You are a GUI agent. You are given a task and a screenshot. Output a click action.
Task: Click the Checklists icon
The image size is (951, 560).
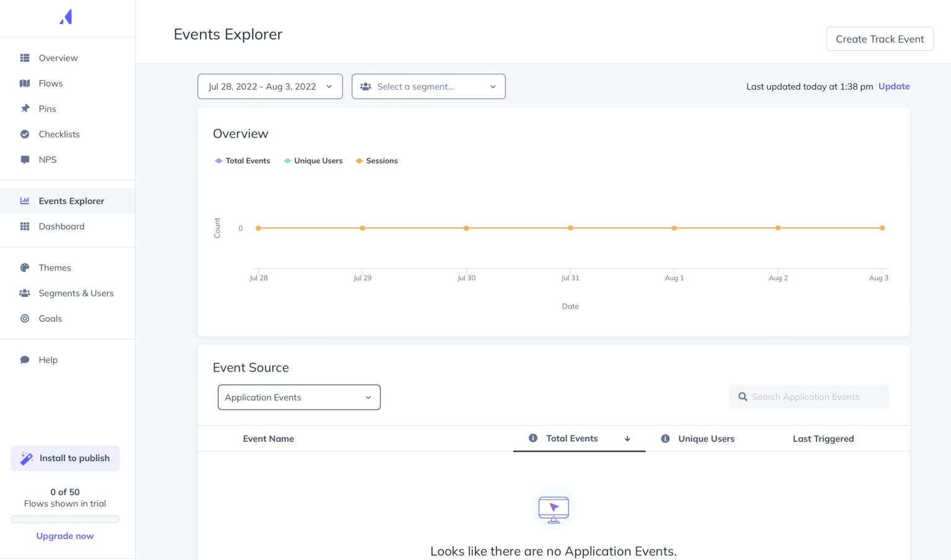(25, 134)
